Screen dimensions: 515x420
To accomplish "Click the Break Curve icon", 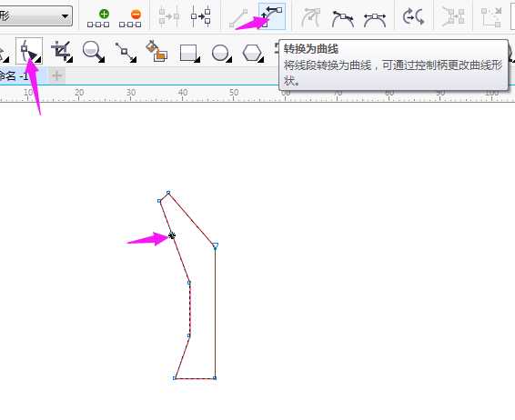I will click(x=201, y=16).
